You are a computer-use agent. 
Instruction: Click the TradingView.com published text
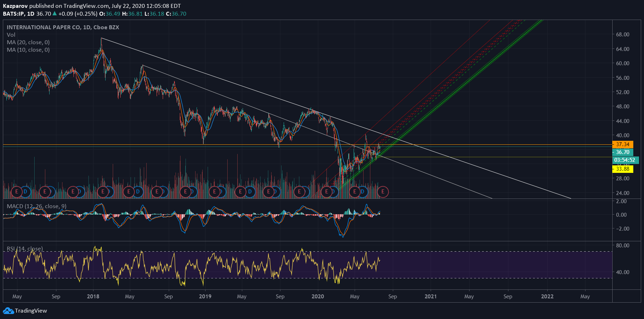pyautogui.click(x=86, y=6)
